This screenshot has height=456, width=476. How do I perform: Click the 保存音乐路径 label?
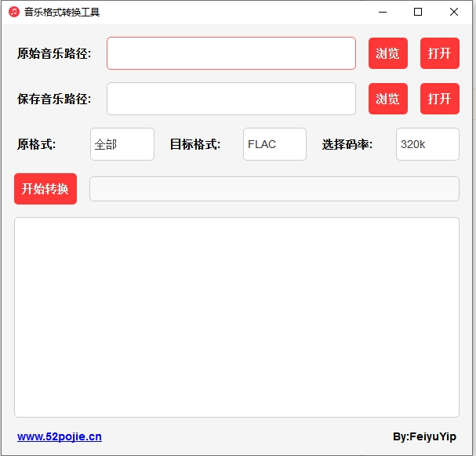click(x=54, y=100)
